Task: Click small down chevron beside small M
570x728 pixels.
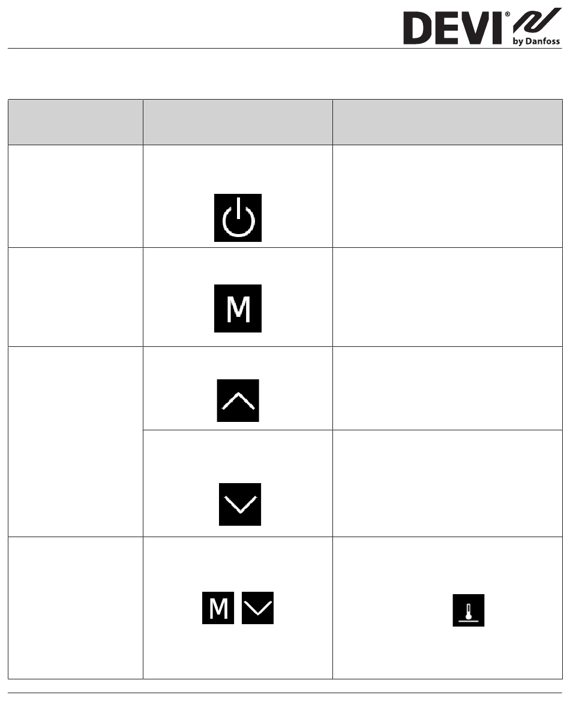Action: [257, 608]
